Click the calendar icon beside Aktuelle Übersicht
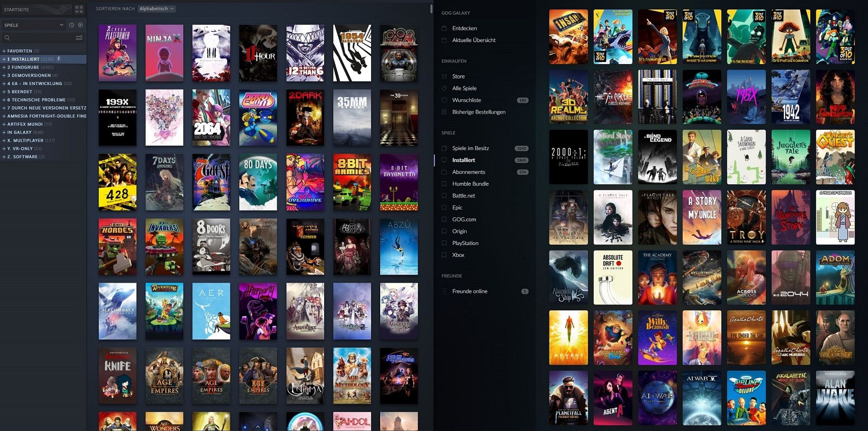 (x=444, y=40)
